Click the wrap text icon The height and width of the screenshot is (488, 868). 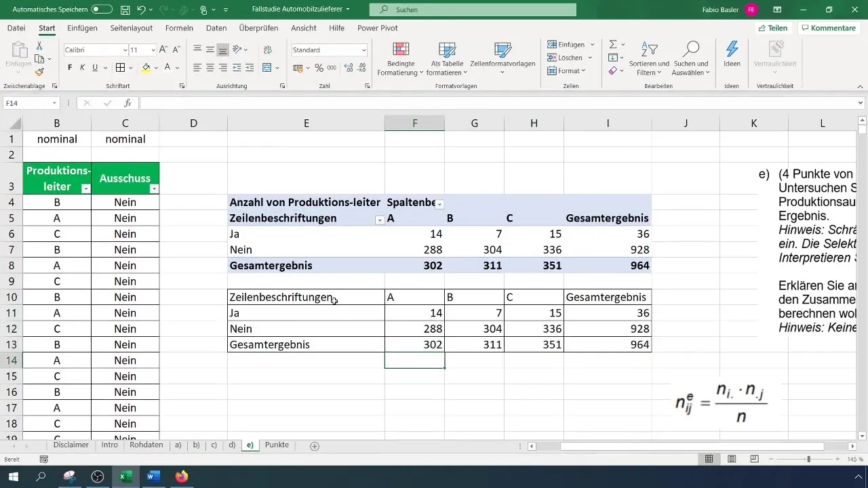267,50
